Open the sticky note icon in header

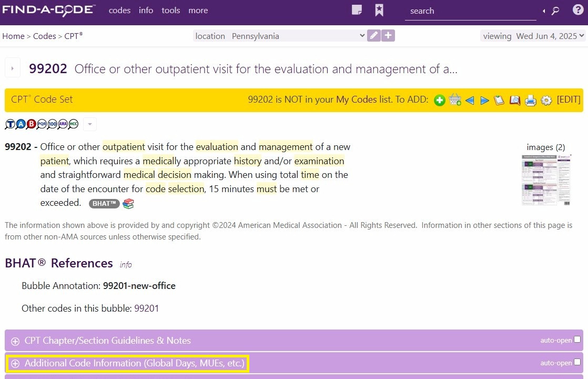point(357,10)
